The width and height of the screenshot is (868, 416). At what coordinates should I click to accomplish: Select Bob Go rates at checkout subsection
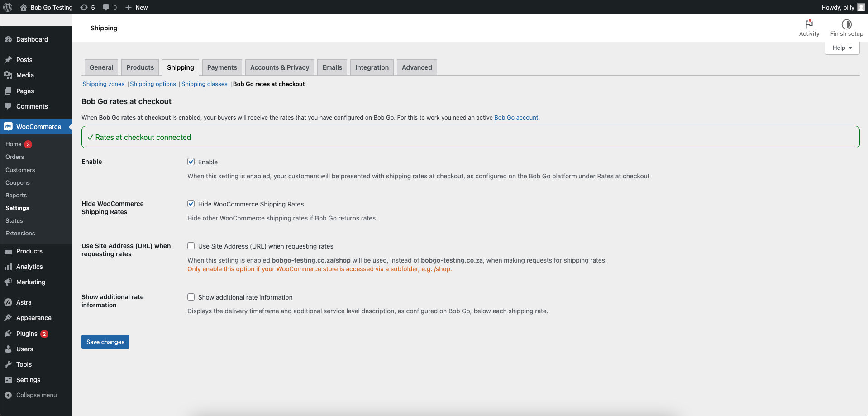269,84
